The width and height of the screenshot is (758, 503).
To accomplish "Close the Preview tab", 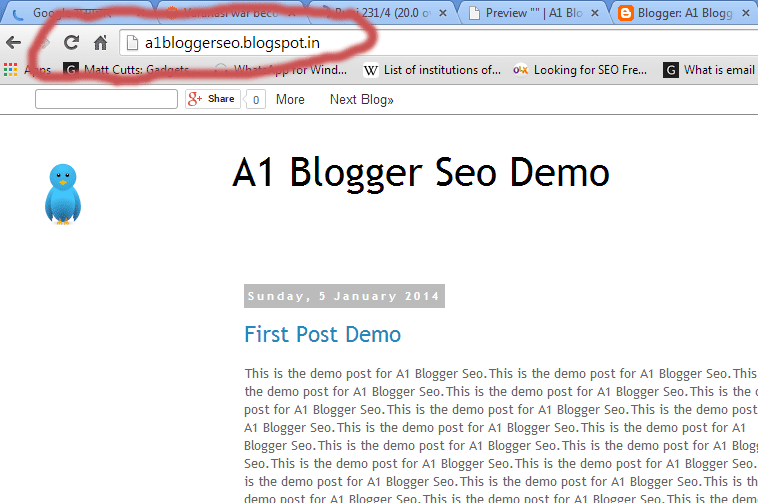I will 596,13.
